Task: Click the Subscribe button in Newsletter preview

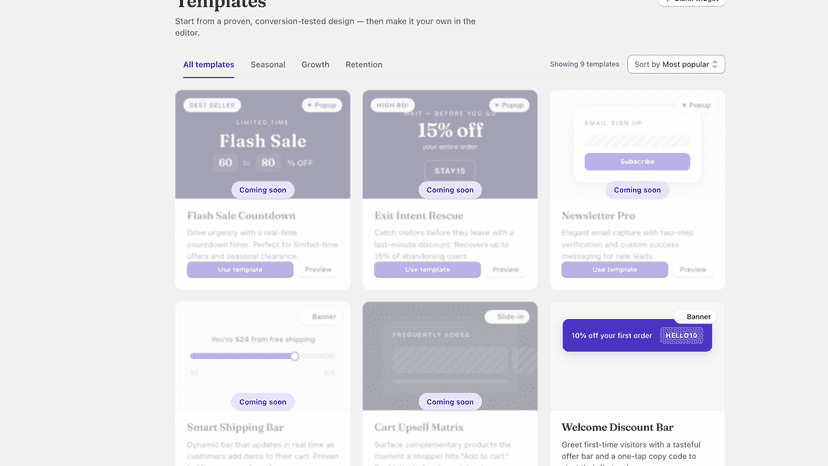Action: [637, 162]
